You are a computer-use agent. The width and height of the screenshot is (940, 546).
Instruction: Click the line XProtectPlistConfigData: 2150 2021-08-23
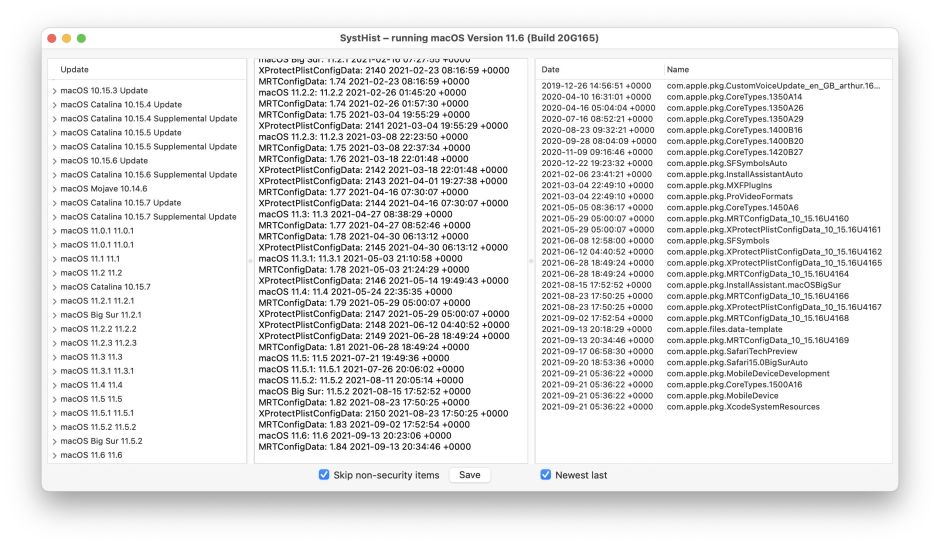[x=383, y=414]
